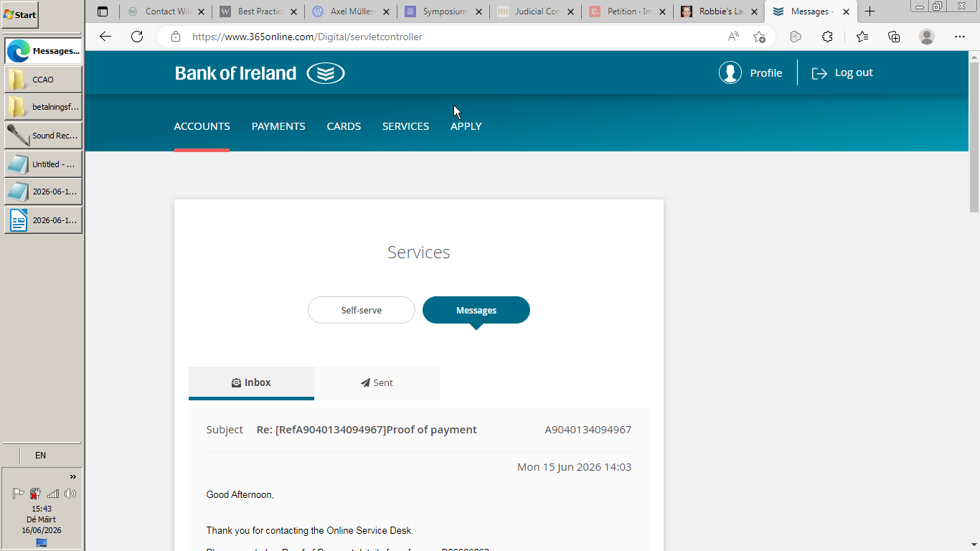Select the Messages pill button
Screen dimensions: 980x551
pyautogui.click(x=476, y=310)
